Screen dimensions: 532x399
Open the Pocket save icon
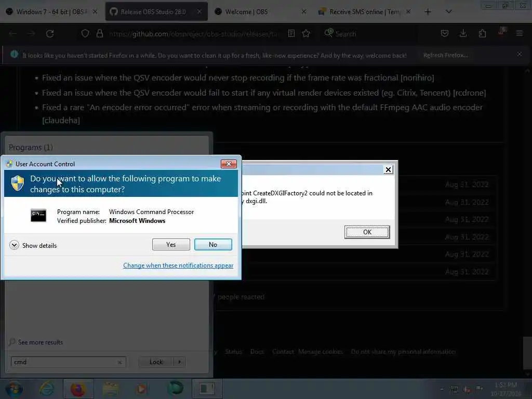click(445, 34)
